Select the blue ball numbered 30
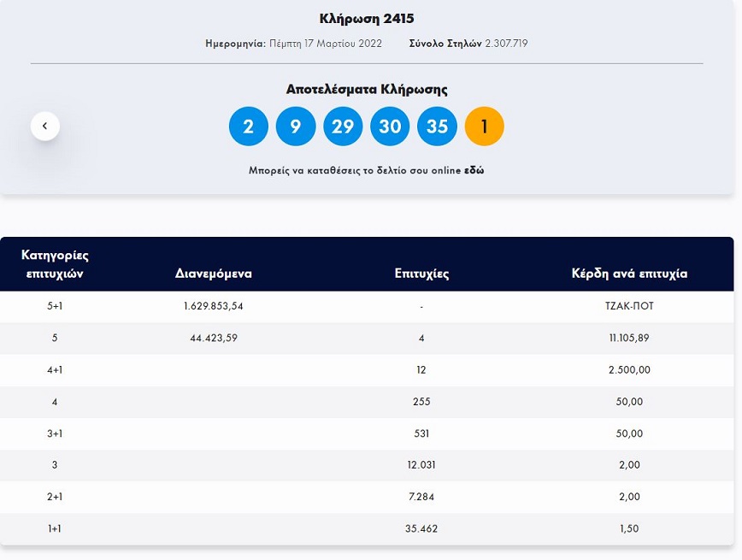 click(x=390, y=127)
